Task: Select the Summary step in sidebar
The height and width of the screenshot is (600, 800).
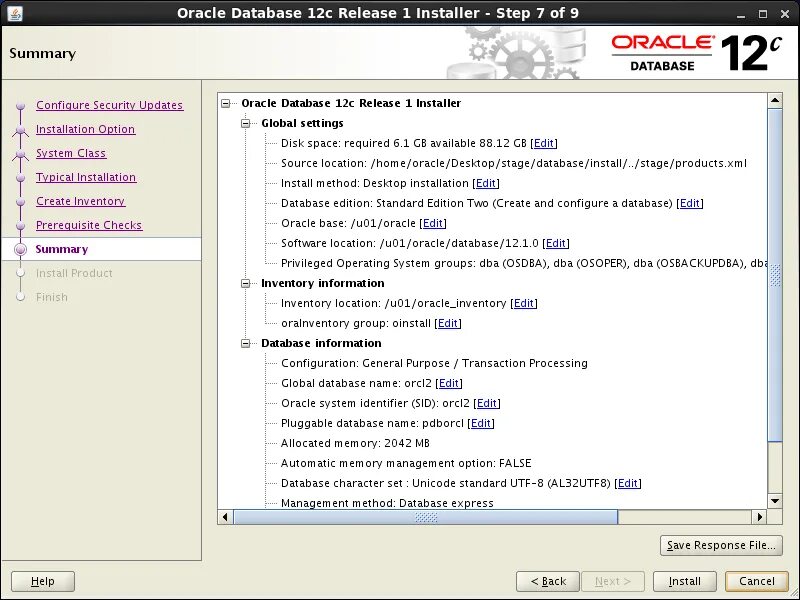Action: point(62,249)
